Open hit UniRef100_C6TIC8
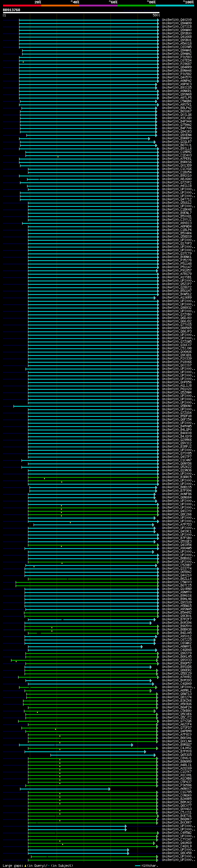Screen dimensions: 197x868 [177, 26]
